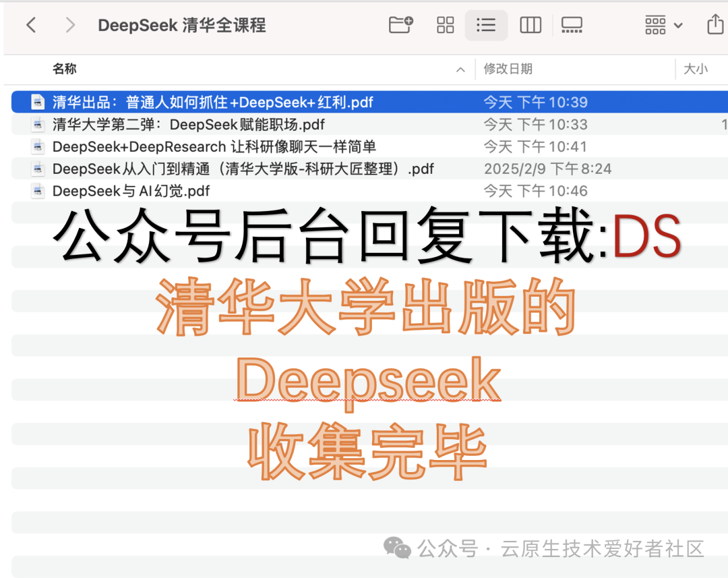Sort files by the 修改日期 column header
The height and width of the screenshot is (578, 728).
click(x=508, y=69)
